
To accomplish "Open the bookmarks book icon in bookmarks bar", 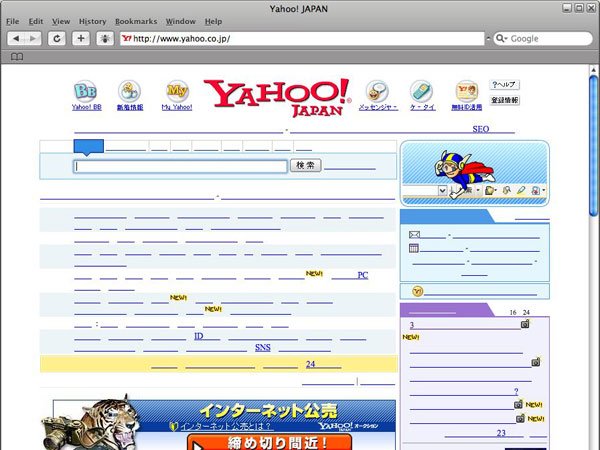I will coord(17,57).
